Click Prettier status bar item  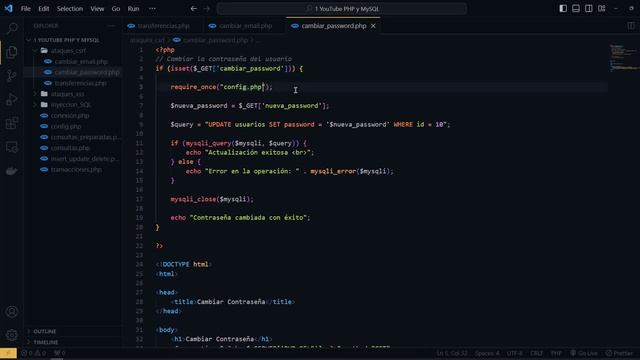[x=619, y=353]
